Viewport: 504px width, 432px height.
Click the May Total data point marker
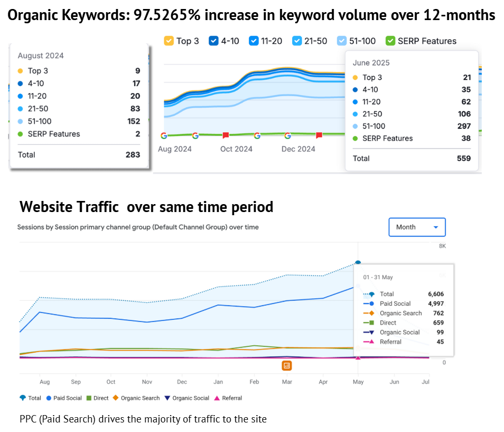pos(358,262)
